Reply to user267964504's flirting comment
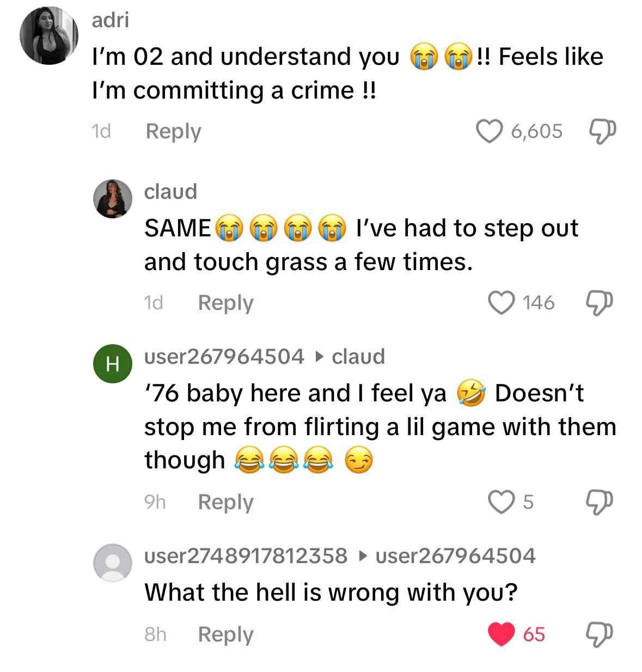The height and width of the screenshot is (672, 642). [225, 502]
